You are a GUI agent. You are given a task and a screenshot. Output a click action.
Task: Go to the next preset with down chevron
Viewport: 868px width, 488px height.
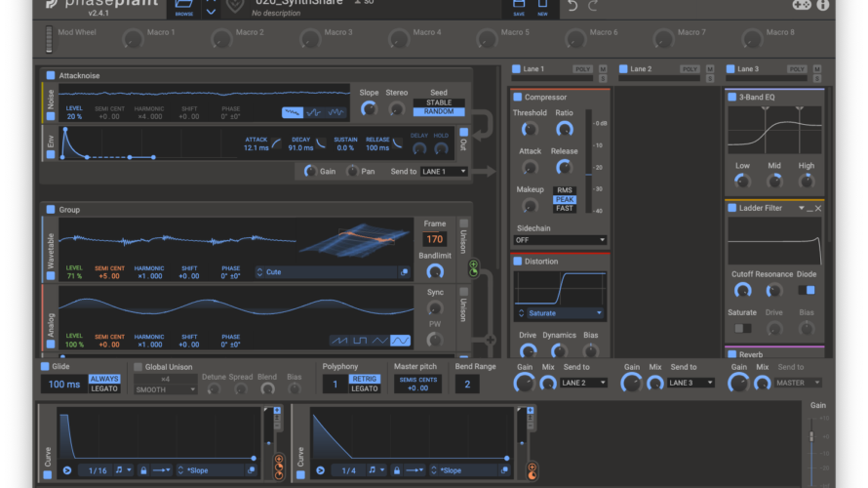point(211,12)
